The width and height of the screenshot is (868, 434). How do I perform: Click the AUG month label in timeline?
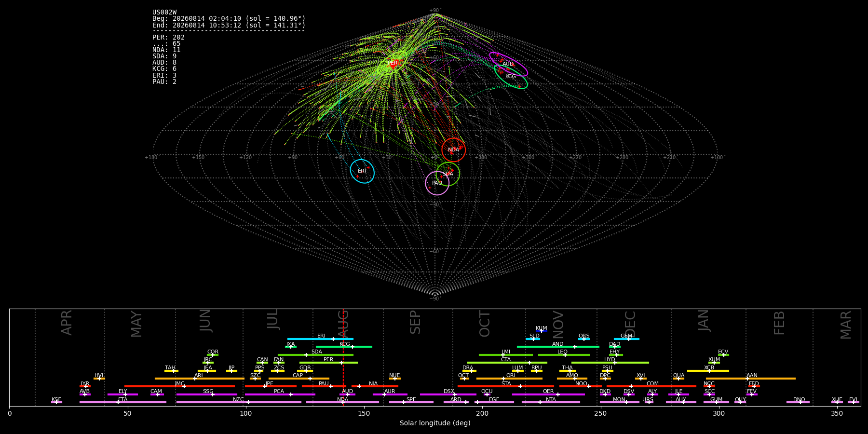click(343, 324)
